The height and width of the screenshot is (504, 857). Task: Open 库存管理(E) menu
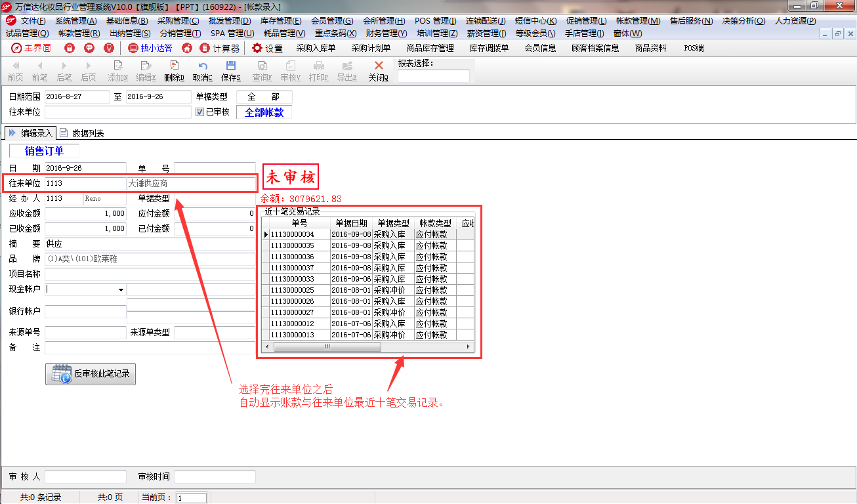[281, 21]
